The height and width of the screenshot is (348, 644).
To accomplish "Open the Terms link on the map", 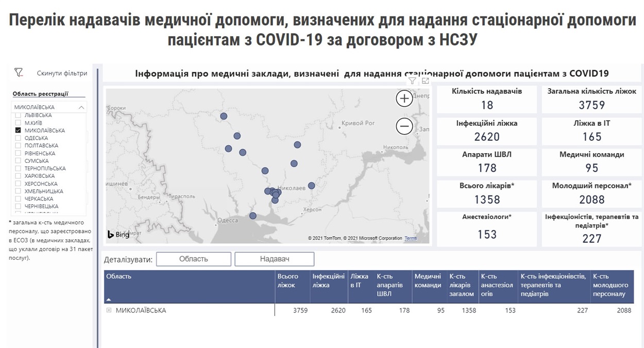I will pos(411,238).
